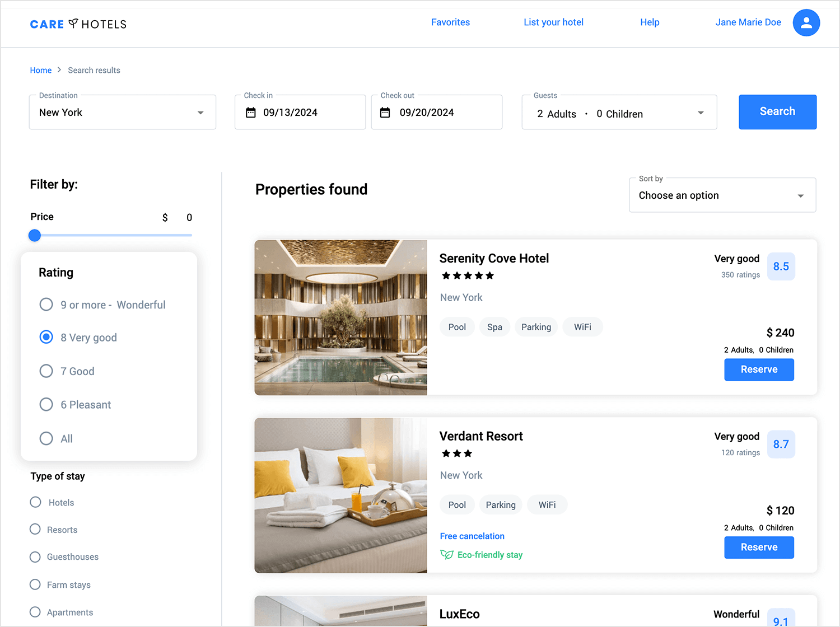Go to Home breadcrumb link
Image resolution: width=840 pixels, height=627 pixels.
click(x=41, y=70)
